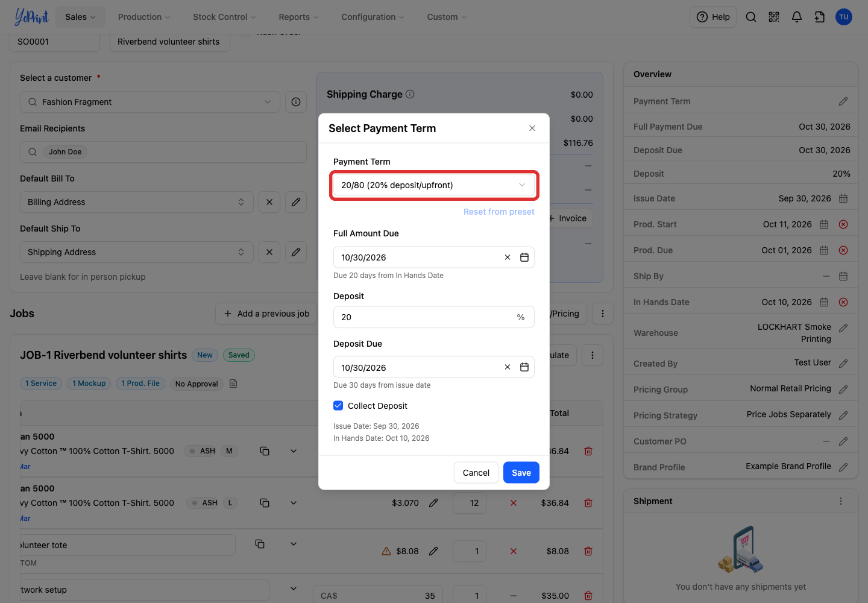Open the Sales menu
The width and height of the screenshot is (868, 603).
tap(81, 17)
